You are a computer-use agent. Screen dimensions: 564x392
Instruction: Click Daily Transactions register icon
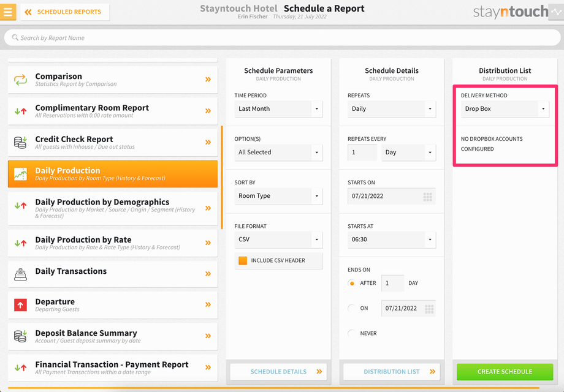[20, 274]
